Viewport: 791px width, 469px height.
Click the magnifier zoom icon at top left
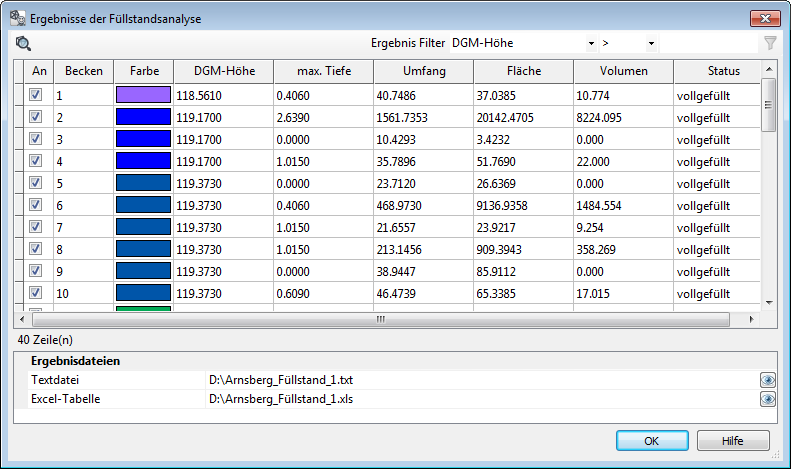(24, 43)
